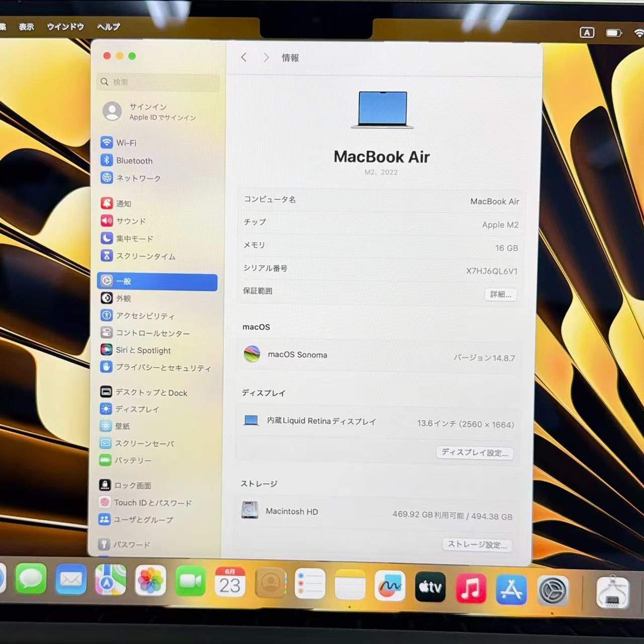644x644 pixels.
Task: Click the Apple M2 chip value
Action: [500, 225]
